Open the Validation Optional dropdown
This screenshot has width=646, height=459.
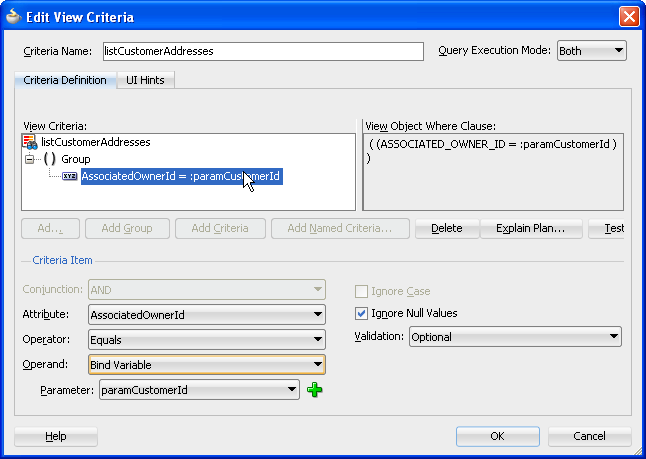click(x=515, y=337)
